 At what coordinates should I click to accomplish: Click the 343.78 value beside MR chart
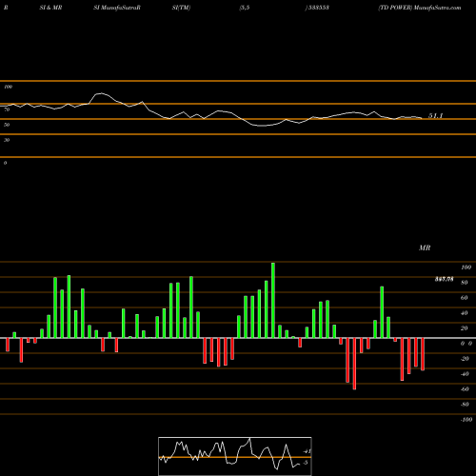[x=444, y=279]
